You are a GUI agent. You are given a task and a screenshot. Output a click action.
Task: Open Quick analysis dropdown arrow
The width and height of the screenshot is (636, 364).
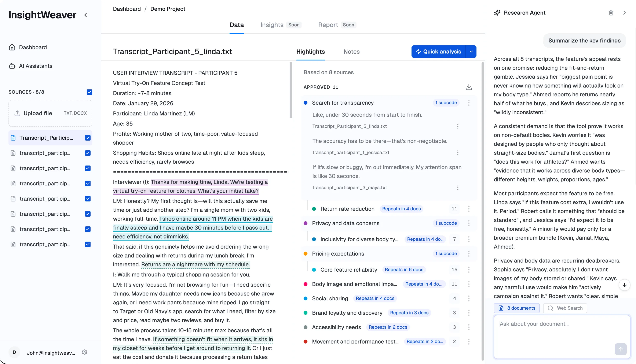click(471, 52)
